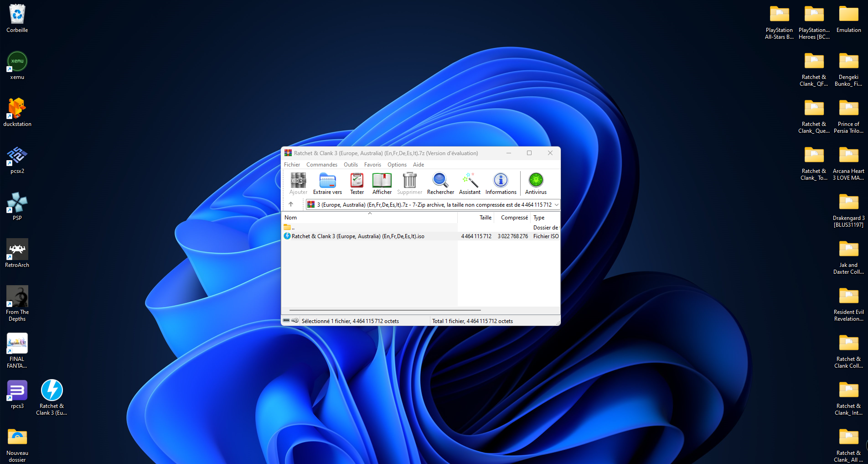Select the Jak and Daxter Coll... folder
This screenshot has width=868, height=464.
tap(848, 257)
